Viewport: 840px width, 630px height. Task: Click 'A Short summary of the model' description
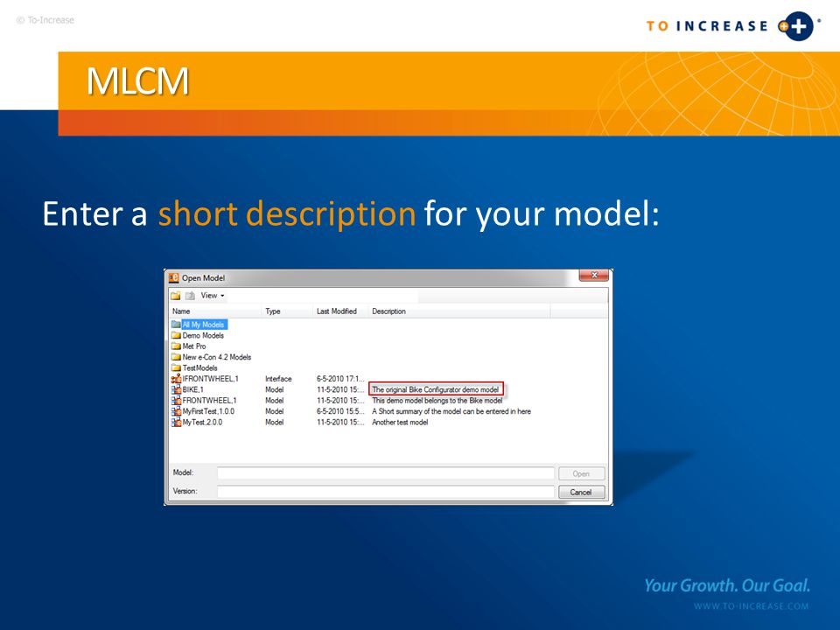click(x=451, y=411)
